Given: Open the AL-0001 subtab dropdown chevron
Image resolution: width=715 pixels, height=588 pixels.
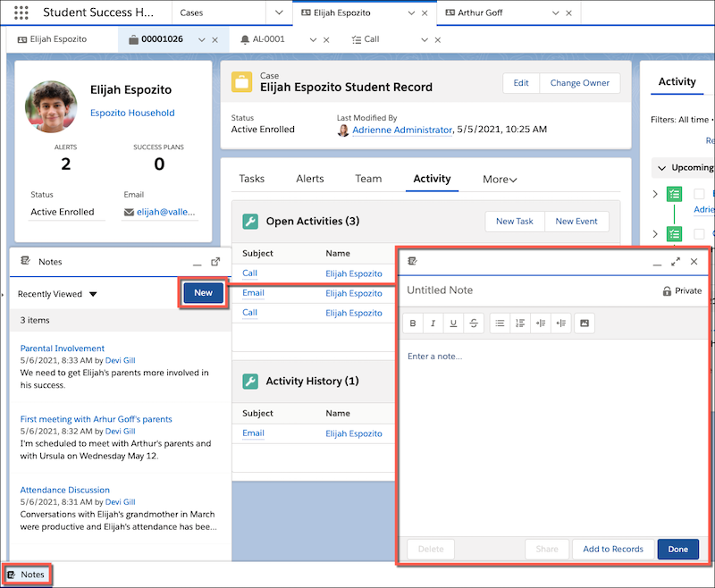Looking at the screenshot, I should 313,40.
